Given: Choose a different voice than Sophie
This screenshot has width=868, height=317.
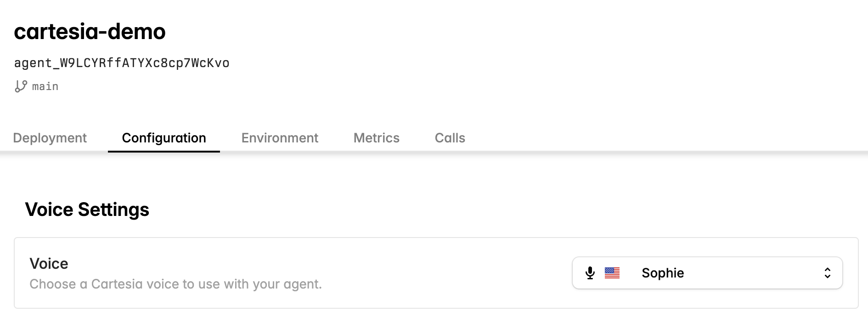Looking at the screenshot, I should pos(707,273).
